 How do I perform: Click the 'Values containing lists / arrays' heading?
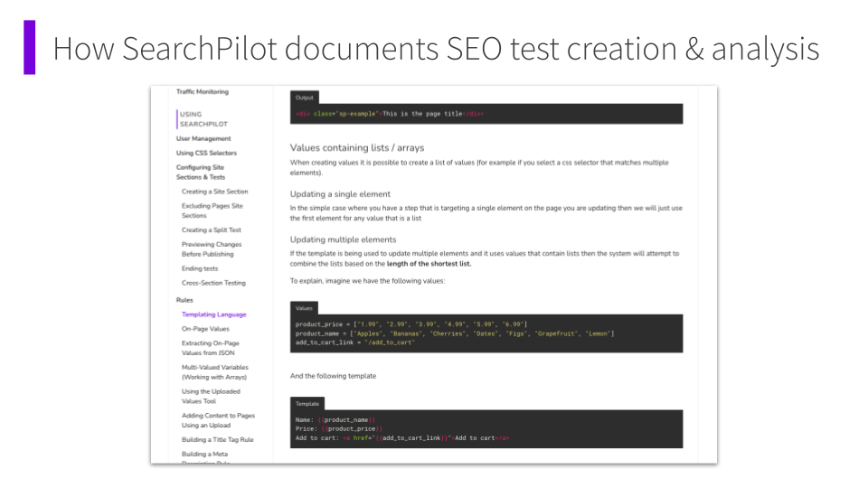click(357, 147)
